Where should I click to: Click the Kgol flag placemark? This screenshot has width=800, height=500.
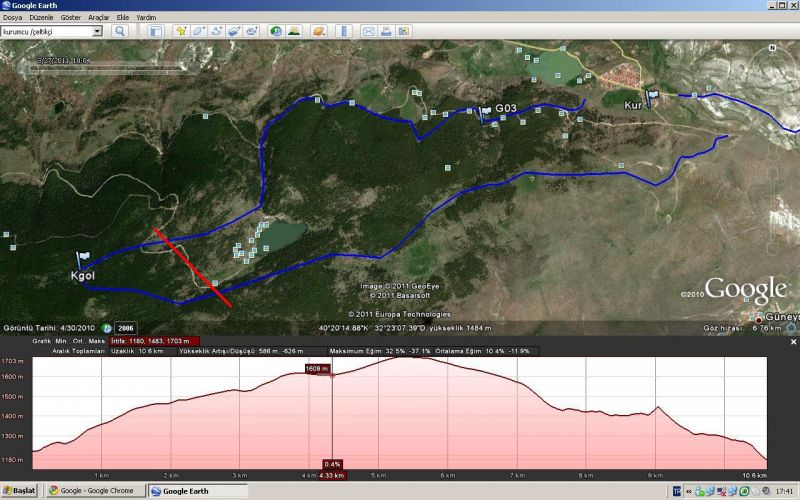pyautogui.click(x=83, y=260)
